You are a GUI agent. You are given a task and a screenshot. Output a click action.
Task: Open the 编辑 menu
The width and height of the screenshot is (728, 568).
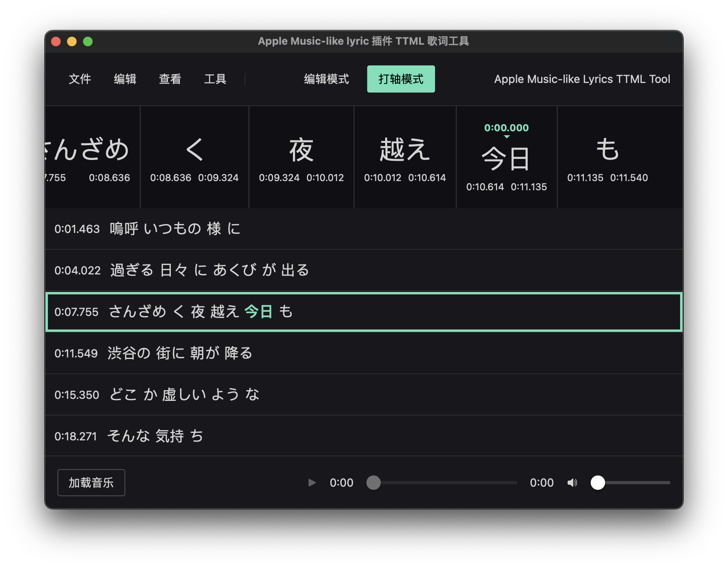tap(125, 79)
